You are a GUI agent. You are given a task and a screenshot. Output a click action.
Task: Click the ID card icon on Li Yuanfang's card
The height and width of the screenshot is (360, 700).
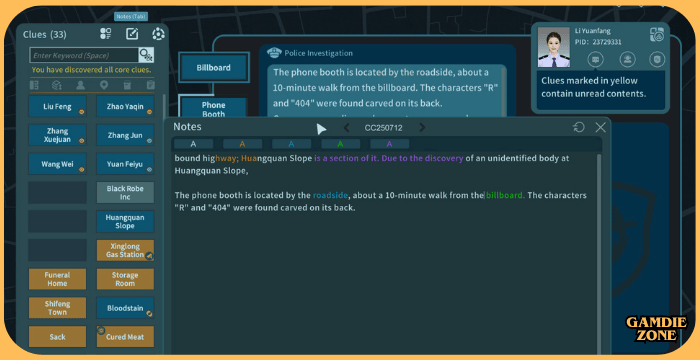pyautogui.click(x=657, y=34)
